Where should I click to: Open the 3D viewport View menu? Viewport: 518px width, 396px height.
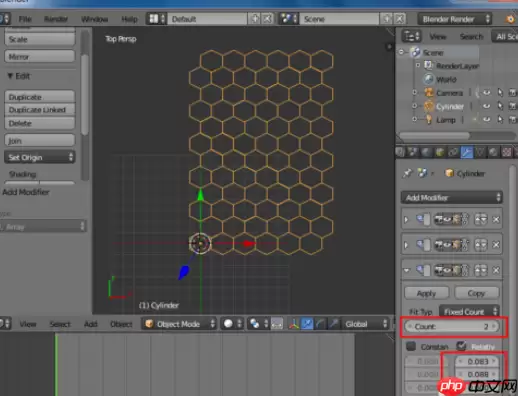click(x=28, y=324)
